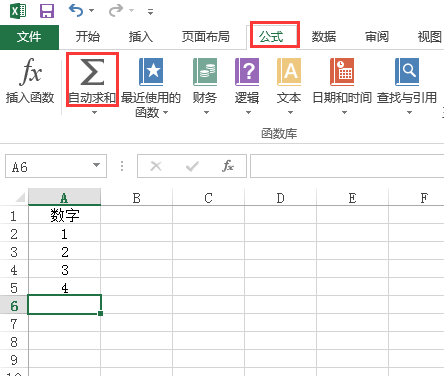
Task: Expand the 逻辑 dropdown arrow
Action: (x=248, y=113)
